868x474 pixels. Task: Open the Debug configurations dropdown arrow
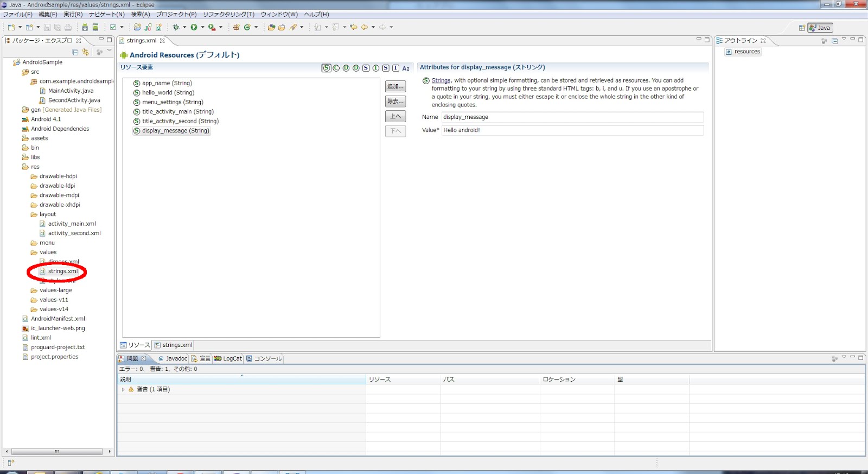click(x=184, y=27)
